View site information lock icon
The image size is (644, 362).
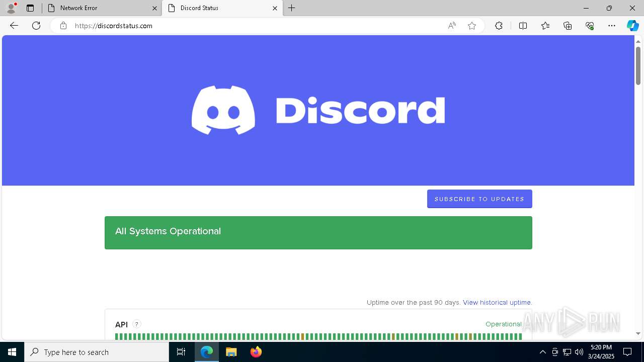tap(63, 26)
